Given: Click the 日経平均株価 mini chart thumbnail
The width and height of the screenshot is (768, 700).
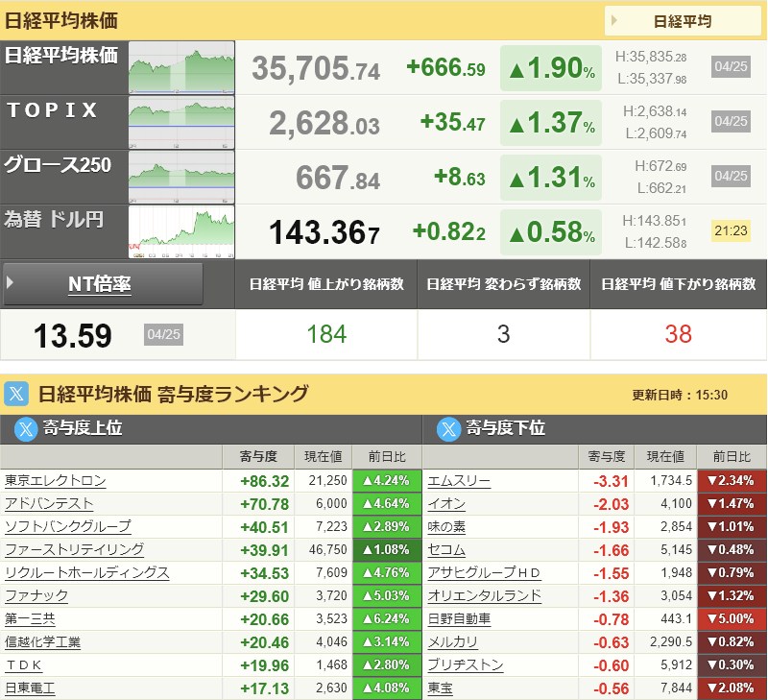Looking at the screenshot, I should 181,67.
